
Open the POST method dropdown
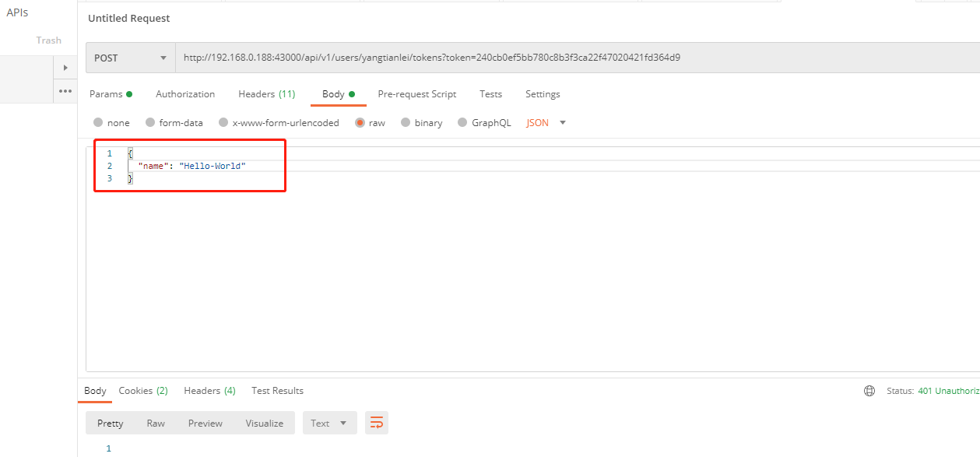pyautogui.click(x=131, y=58)
